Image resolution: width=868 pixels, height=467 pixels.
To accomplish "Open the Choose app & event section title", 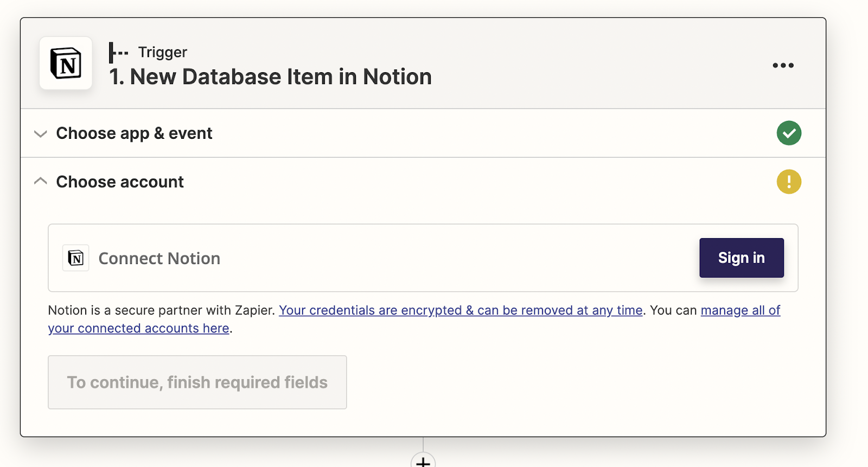I will point(134,133).
